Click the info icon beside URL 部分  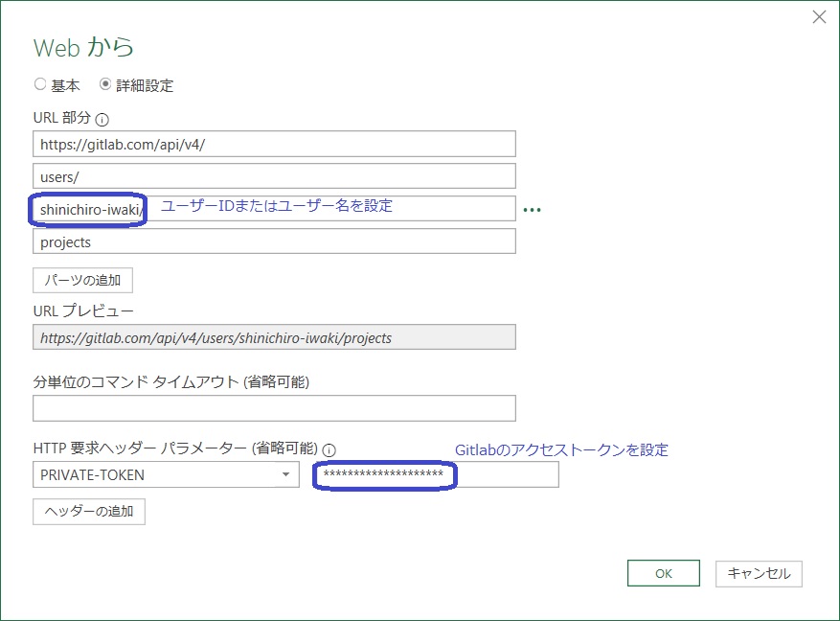(102, 120)
